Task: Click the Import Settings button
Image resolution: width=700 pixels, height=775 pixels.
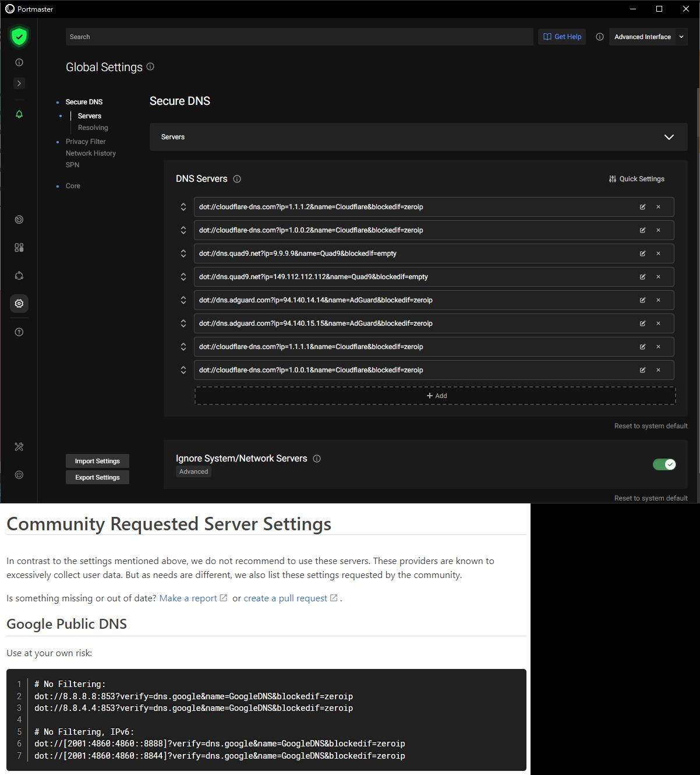Action: tap(97, 461)
